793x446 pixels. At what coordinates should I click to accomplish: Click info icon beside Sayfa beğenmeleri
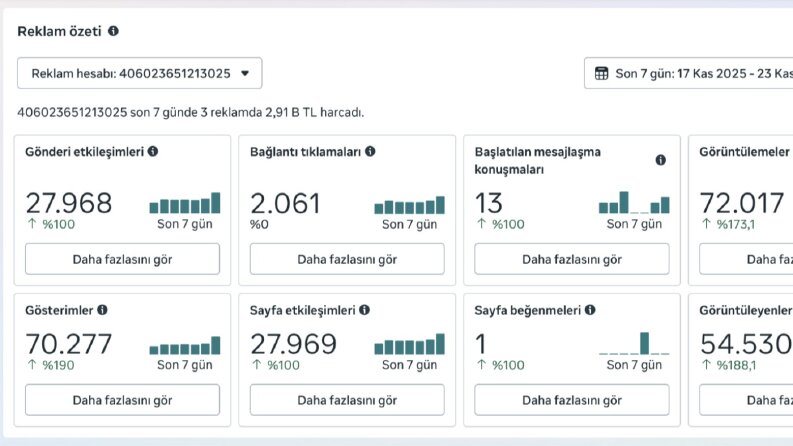[590, 310]
